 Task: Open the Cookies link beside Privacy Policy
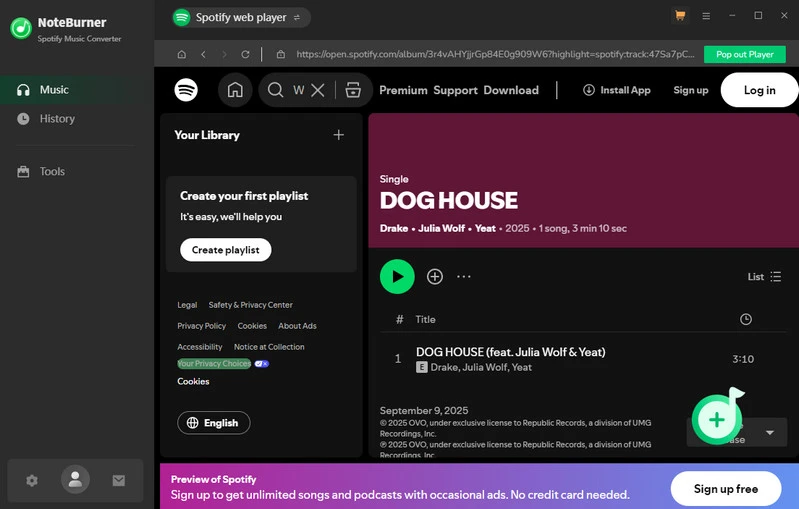tap(252, 326)
